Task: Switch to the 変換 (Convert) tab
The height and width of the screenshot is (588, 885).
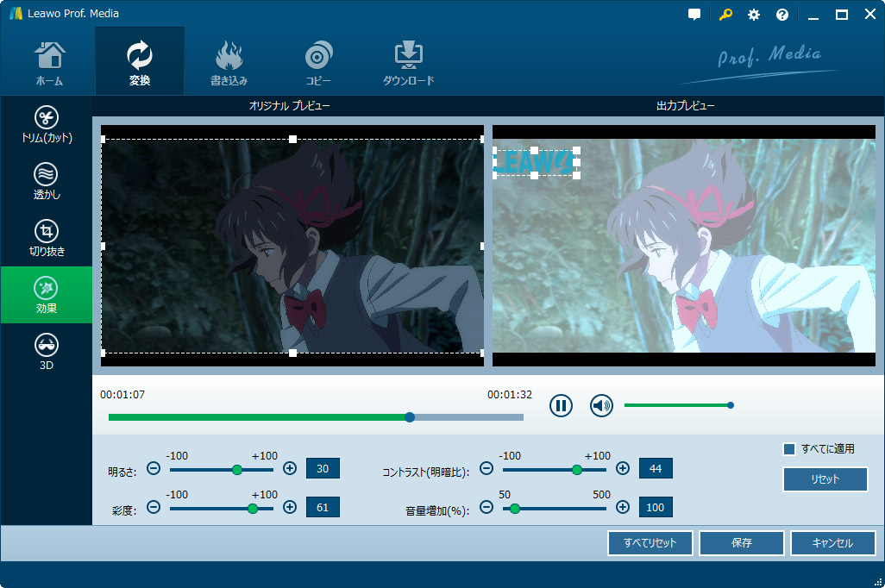Action: pyautogui.click(x=140, y=63)
